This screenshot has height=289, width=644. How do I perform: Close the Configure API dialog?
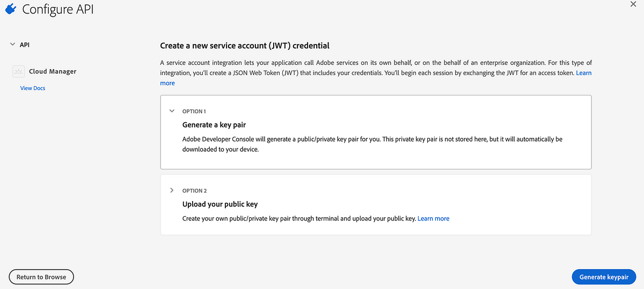pos(633,3)
